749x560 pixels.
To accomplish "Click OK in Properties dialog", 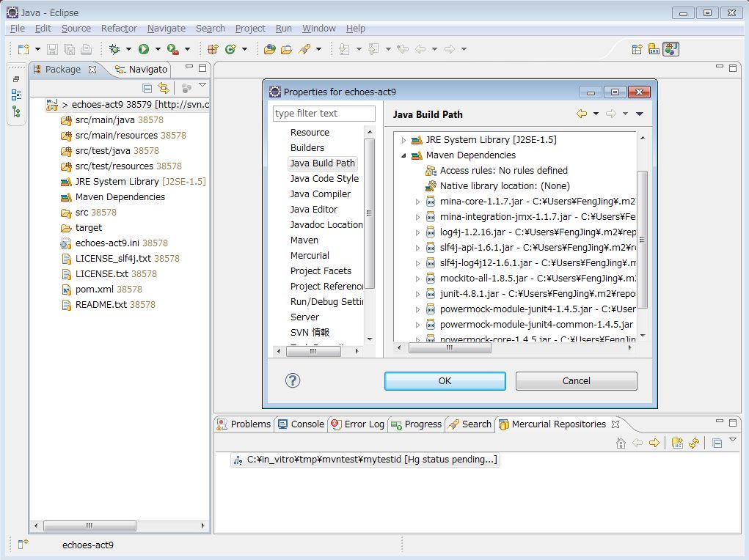I will (x=445, y=381).
